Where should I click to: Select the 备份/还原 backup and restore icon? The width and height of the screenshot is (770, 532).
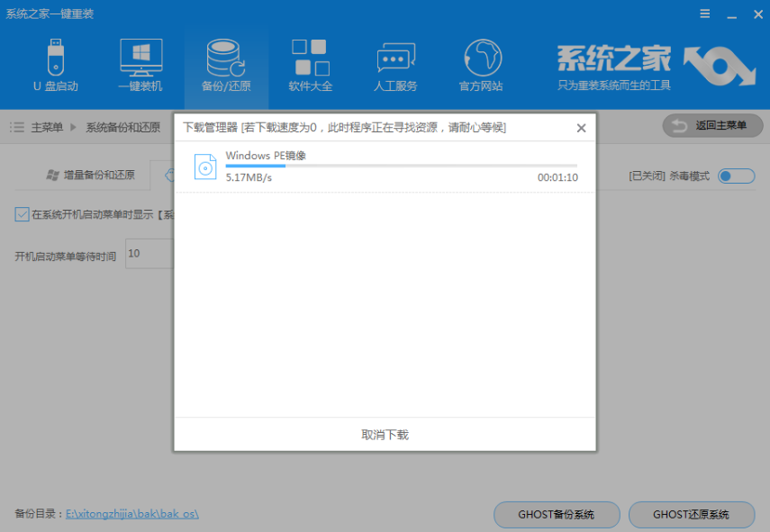pyautogui.click(x=225, y=65)
